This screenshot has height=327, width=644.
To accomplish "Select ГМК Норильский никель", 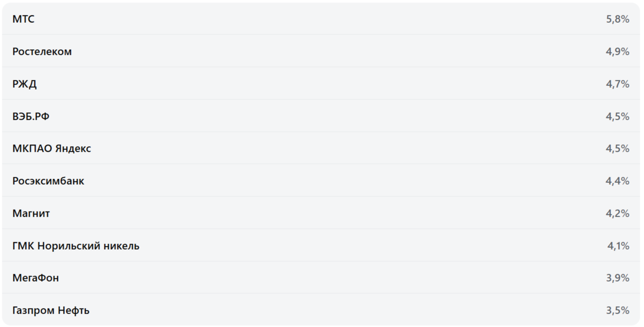I will click(76, 246).
